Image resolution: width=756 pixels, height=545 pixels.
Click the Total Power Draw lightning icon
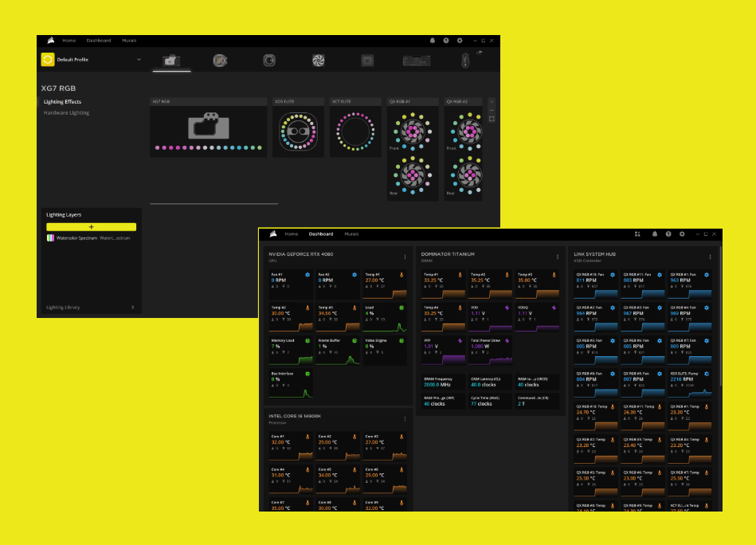pos(507,341)
